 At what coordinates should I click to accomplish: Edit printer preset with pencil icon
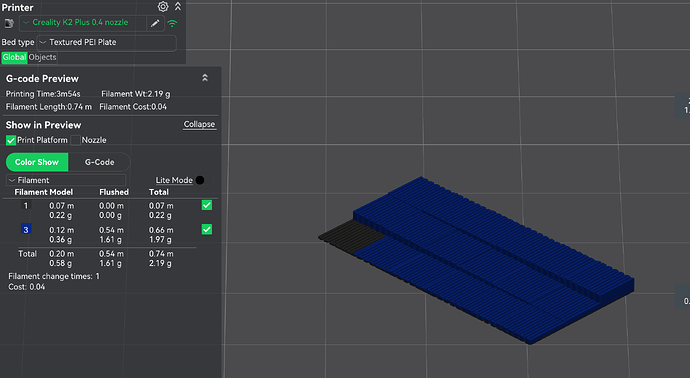(155, 23)
